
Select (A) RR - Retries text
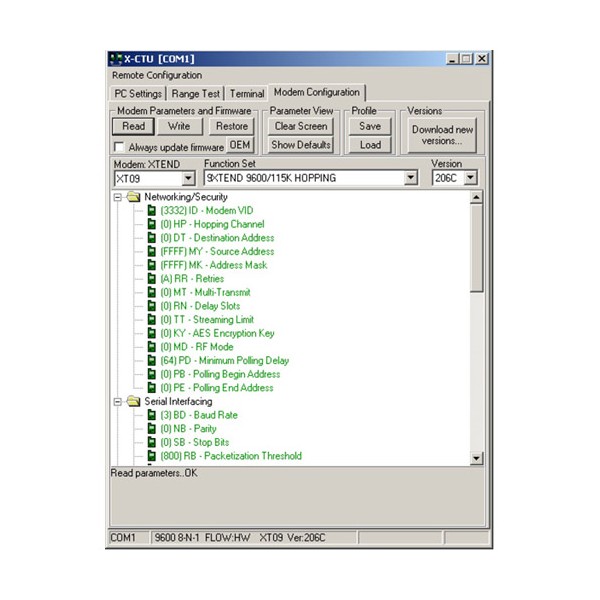[192, 279]
